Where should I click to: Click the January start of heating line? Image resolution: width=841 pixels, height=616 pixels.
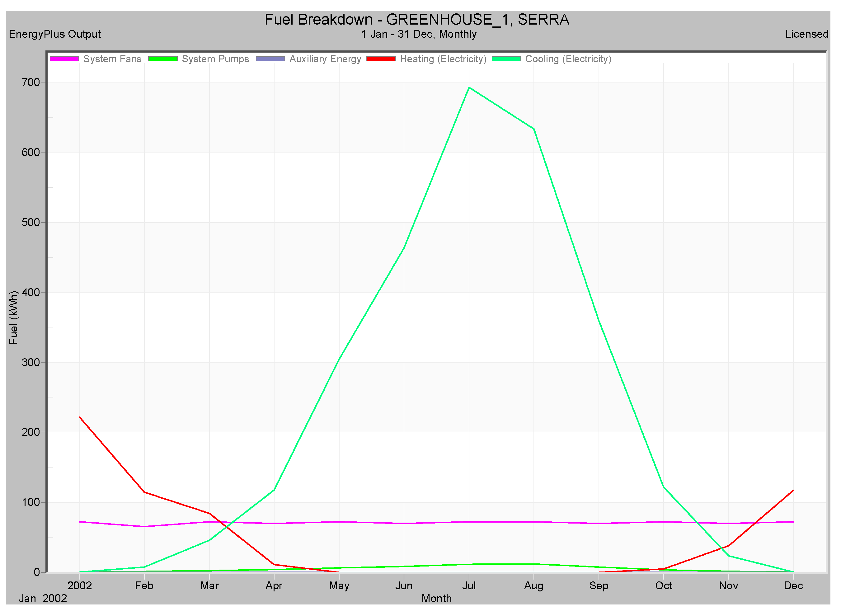tap(80, 417)
